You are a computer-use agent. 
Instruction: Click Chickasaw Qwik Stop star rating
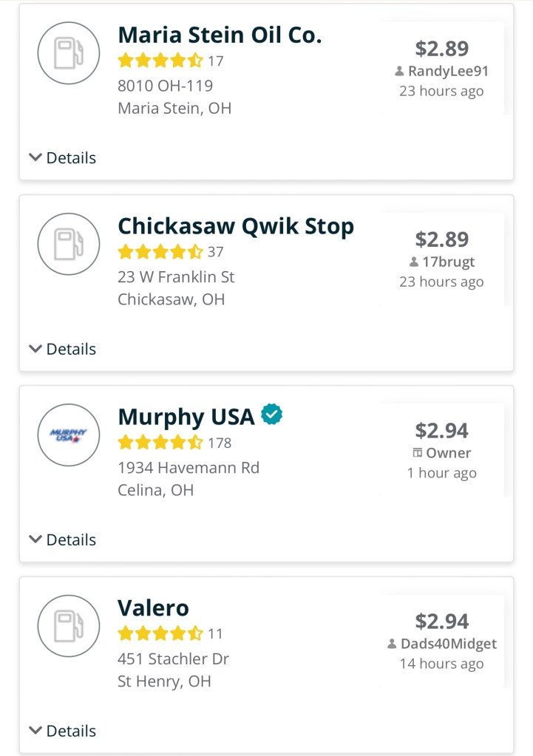click(160, 252)
